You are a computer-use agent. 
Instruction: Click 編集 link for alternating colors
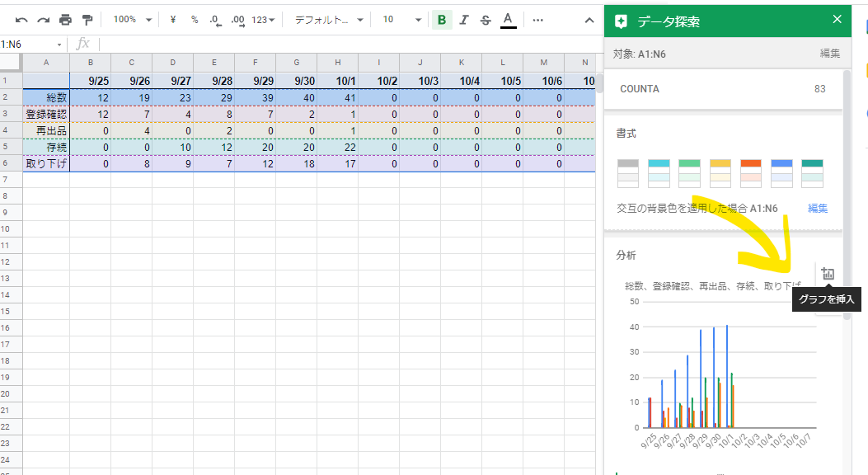click(818, 208)
